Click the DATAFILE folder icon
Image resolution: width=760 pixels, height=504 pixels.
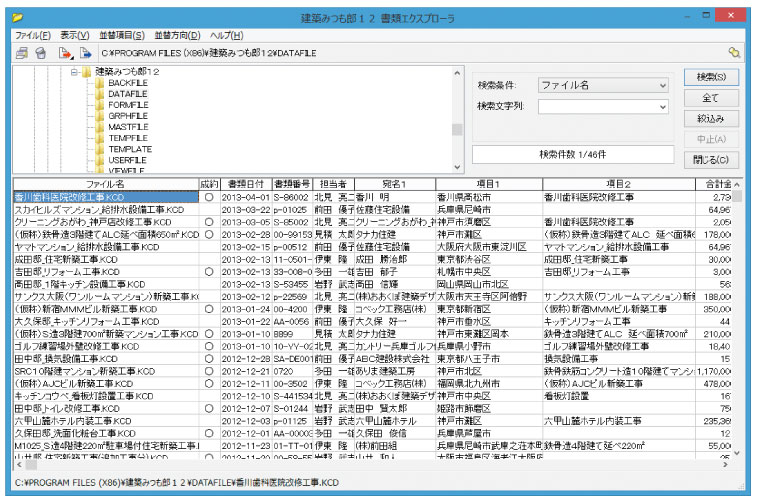(x=100, y=94)
